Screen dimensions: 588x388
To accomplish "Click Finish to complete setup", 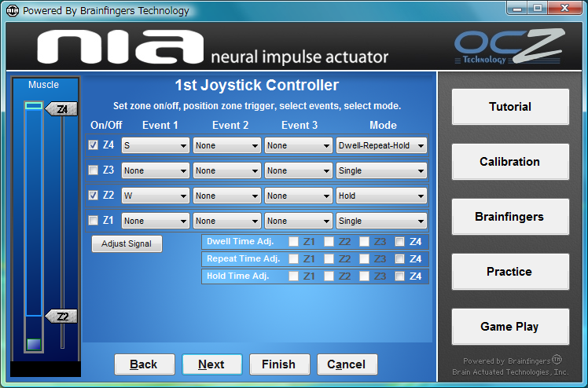I will point(279,364).
